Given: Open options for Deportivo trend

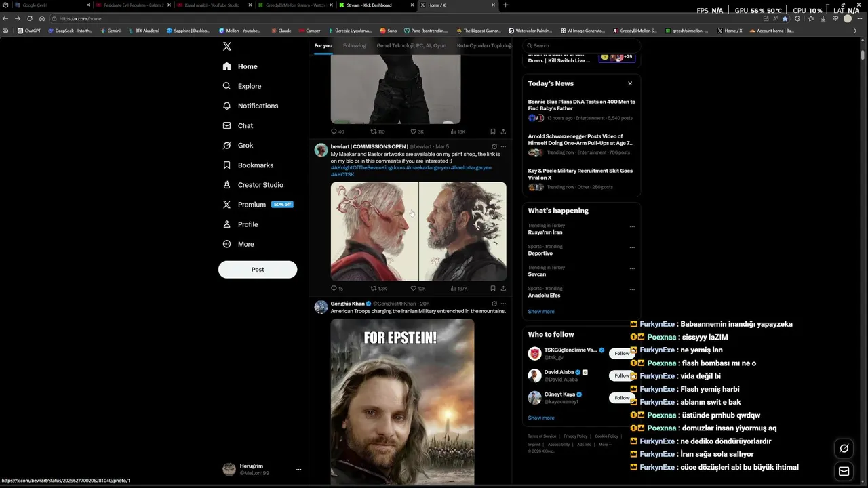Looking at the screenshot, I should 632,248.
